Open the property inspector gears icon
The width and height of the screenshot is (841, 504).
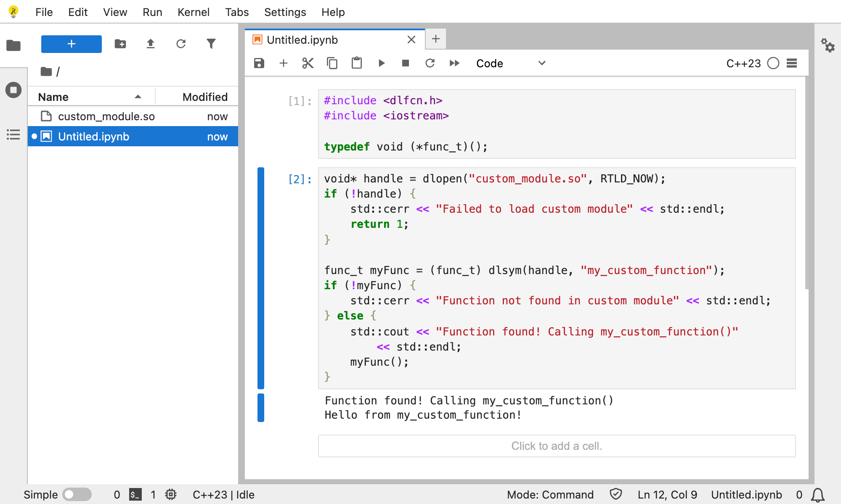[828, 45]
